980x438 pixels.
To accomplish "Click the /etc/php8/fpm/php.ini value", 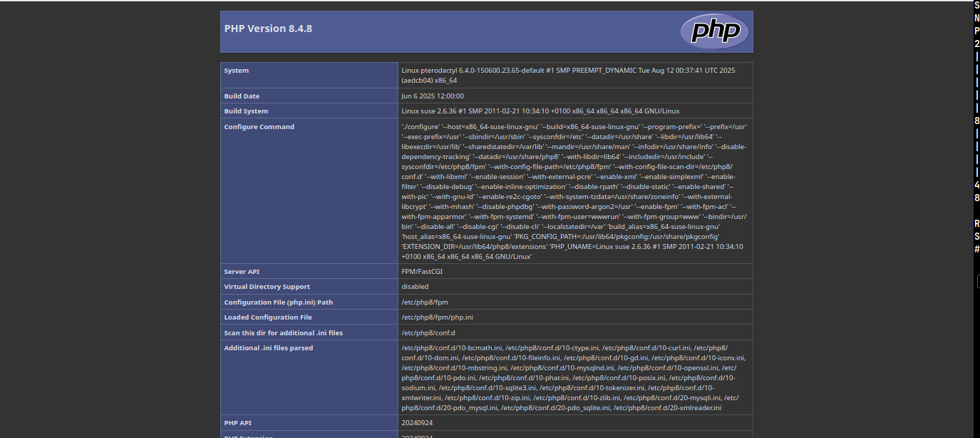I will 435,317.
